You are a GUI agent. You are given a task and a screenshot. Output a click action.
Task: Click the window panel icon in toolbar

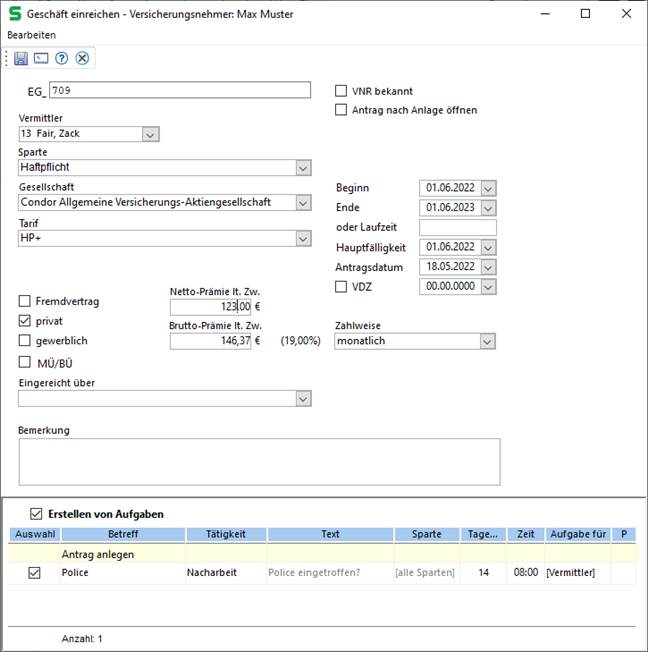[41, 58]
